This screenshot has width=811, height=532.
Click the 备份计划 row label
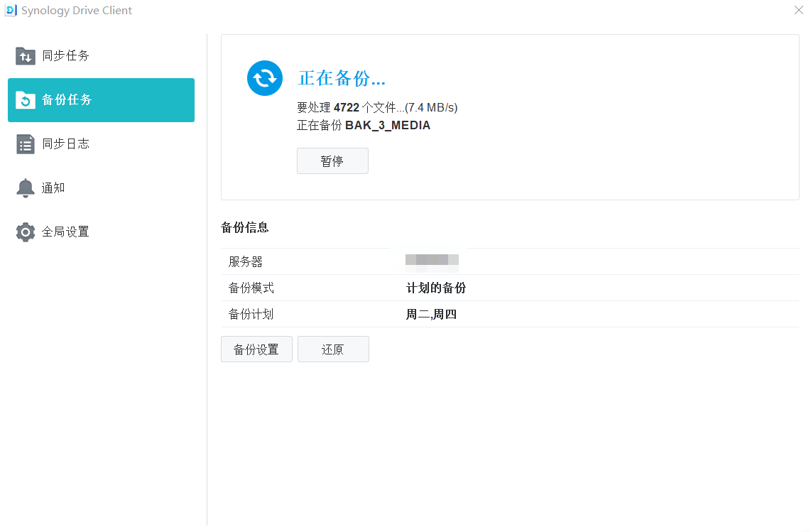251,315
